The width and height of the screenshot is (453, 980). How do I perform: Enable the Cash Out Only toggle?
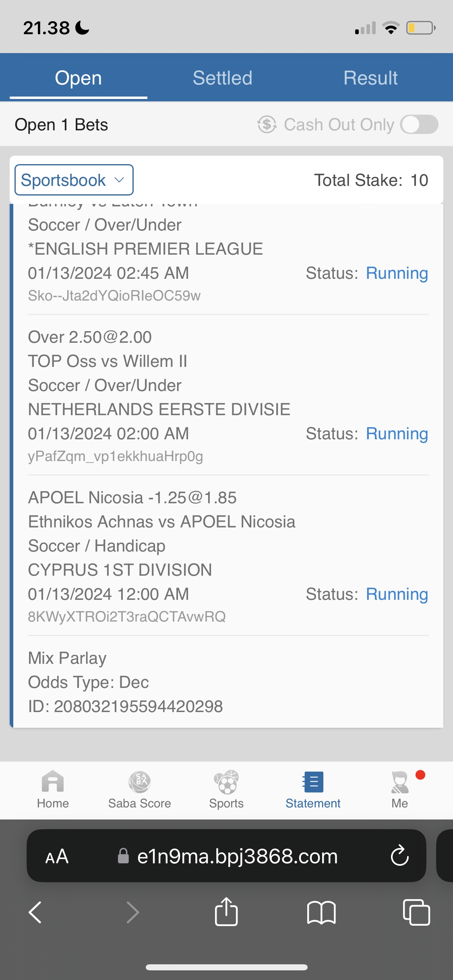tap(419, 124)
